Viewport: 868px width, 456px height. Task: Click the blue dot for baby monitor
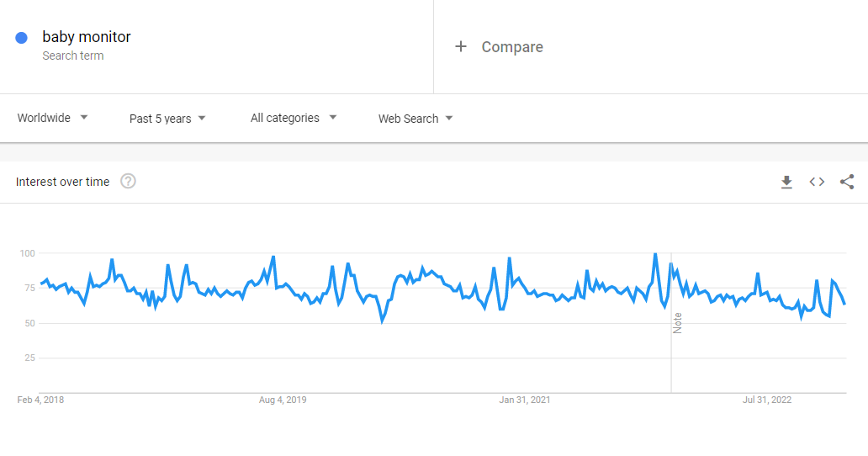[22, 38]
